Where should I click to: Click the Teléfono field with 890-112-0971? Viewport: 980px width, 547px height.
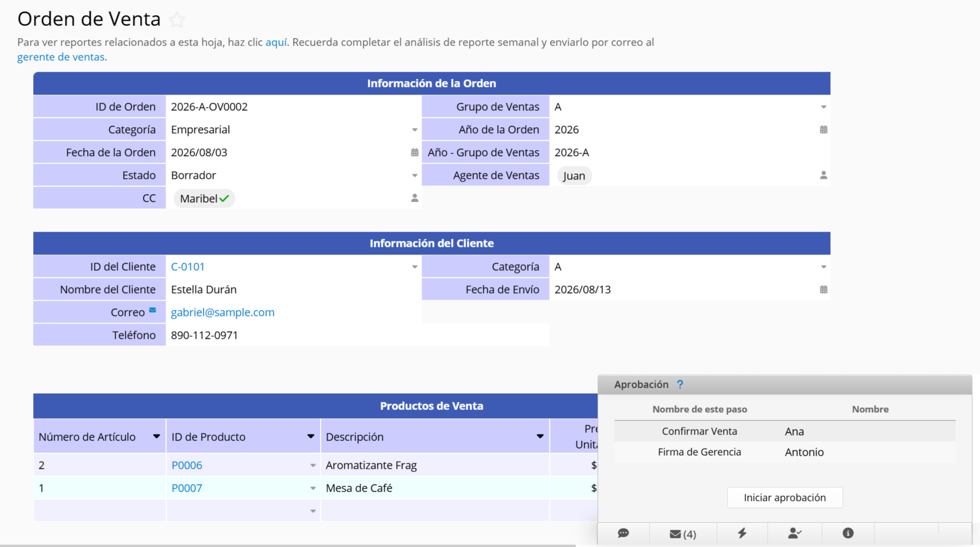point(358,335)
